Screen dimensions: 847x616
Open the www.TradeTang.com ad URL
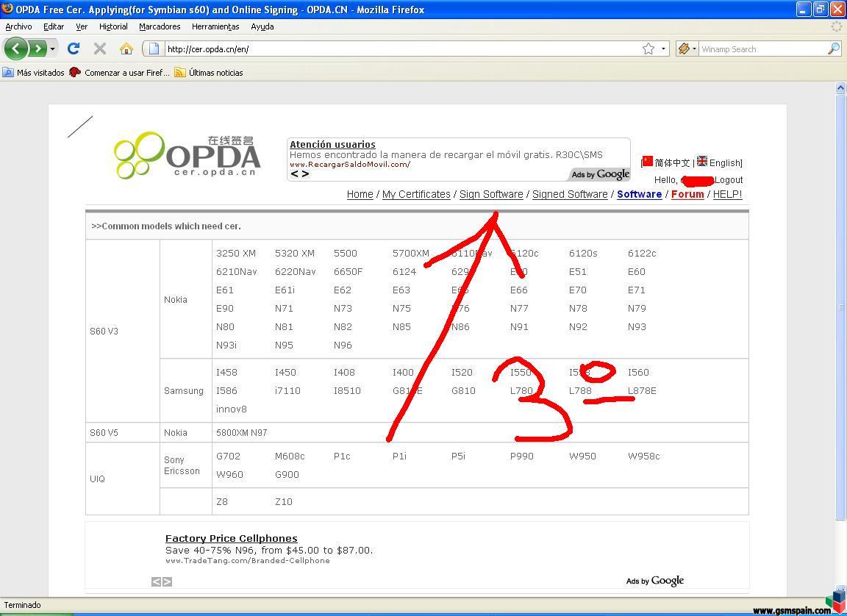247,560
